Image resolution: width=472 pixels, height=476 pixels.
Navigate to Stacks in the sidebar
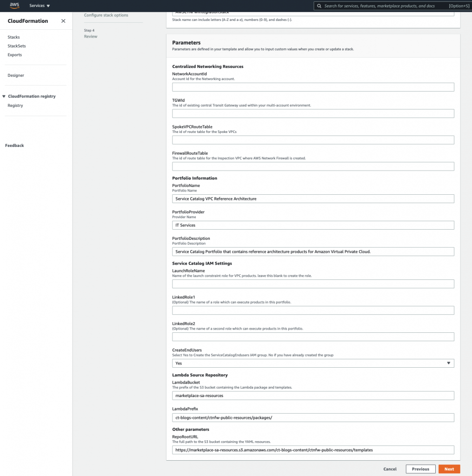pyautogui.click(x=13, y=37)
